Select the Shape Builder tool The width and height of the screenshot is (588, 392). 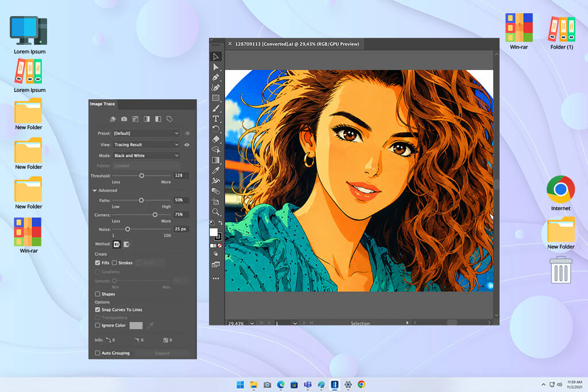(x=216, y=150)
